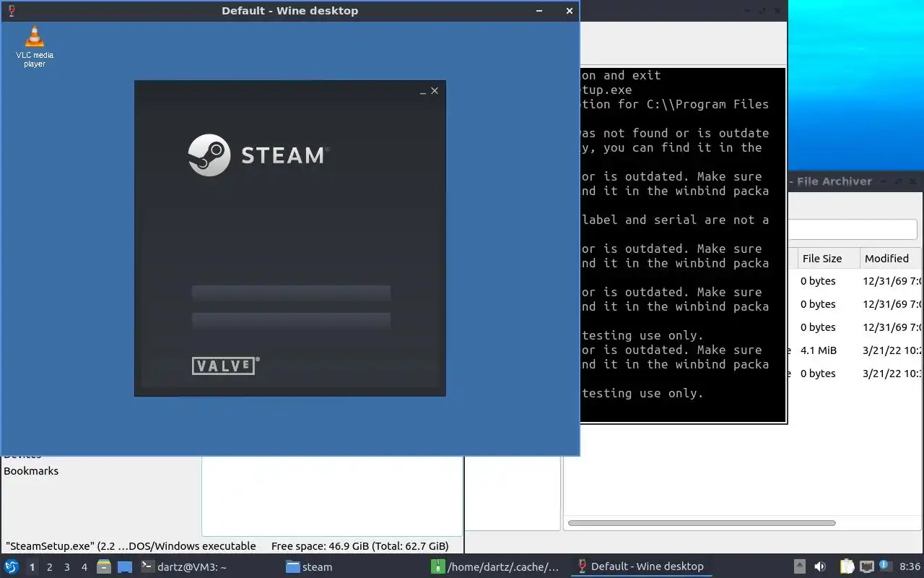Image resolution: width=924 pixels, height=578 pixels.
Task: Select the 0 bytes cell dated 3/21/22
Action: (x=818, y=374)
